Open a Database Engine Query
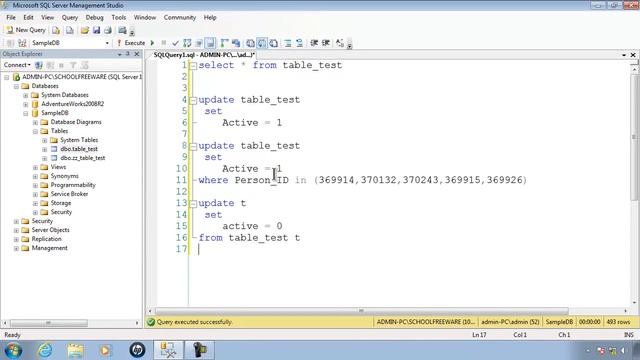 click(56, 30)
